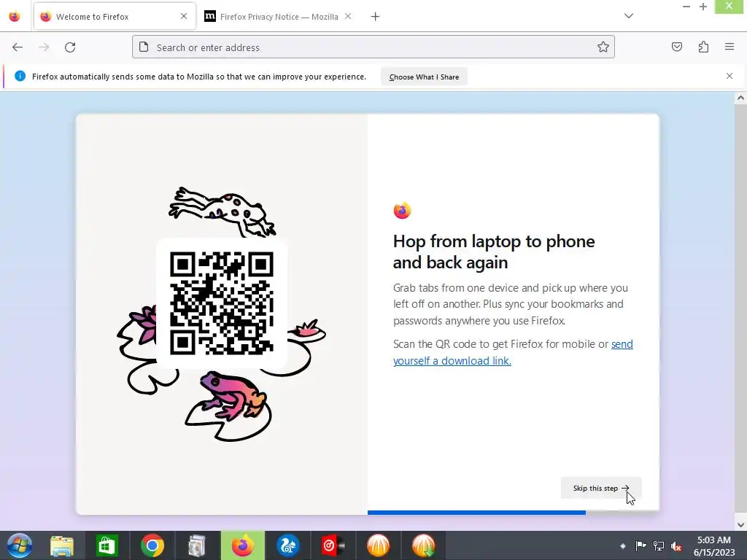The height and width of the screenshot is (560, 747).
Task: Click the Firefox logo above the heading
Action: (x=402, y=210)
